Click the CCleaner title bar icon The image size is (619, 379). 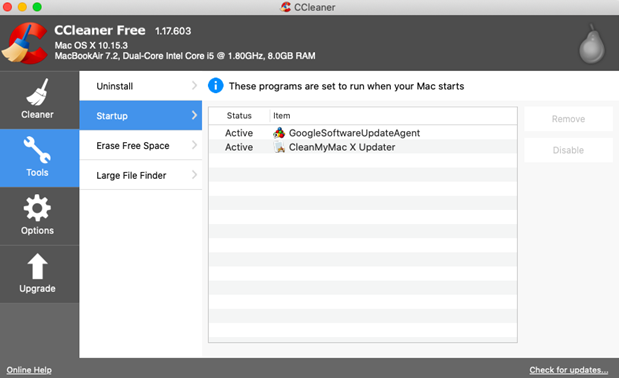(x=285, y=7)
